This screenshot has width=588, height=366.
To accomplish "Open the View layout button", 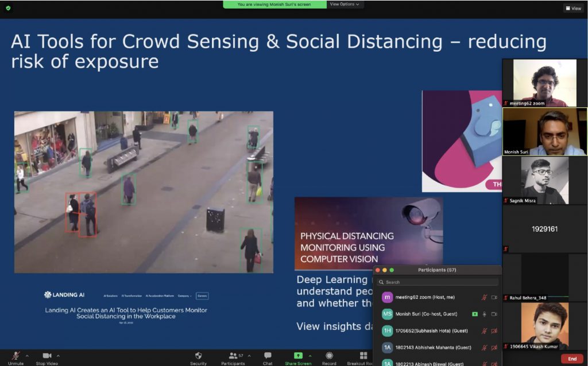I will tap(574, 8).
